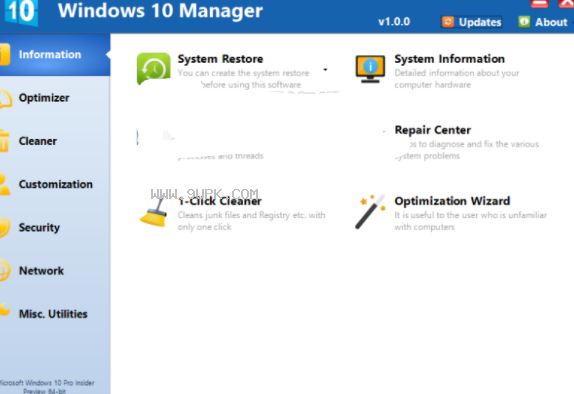The width and height of the screenshot is (574, 394).
Task: Click the Security shield icon
Action: [5, 227]
